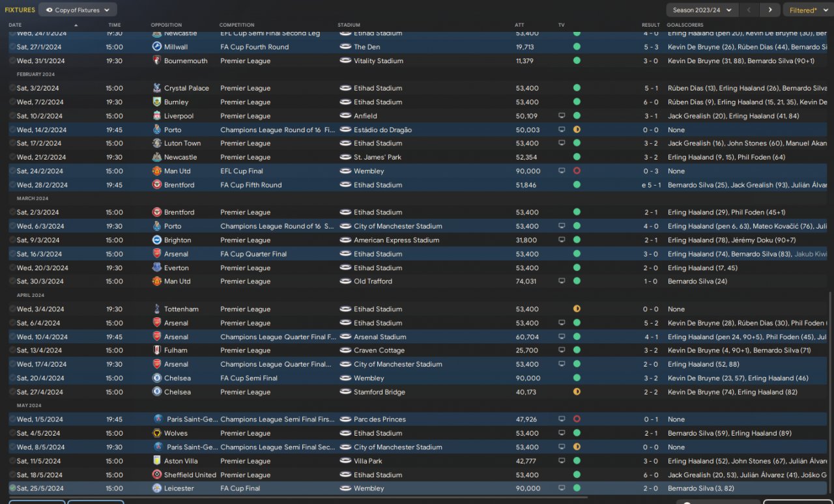Click the Craven Cottage stadium name

click(x=379, y=350)
